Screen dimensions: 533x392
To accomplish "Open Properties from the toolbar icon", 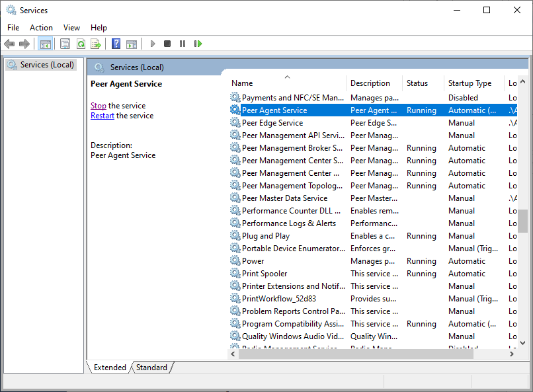I will point(65,44).
